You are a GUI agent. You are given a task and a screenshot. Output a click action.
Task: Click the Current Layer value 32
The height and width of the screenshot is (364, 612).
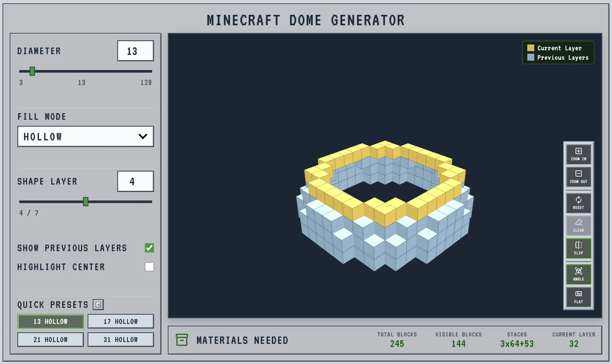point(574,344)
